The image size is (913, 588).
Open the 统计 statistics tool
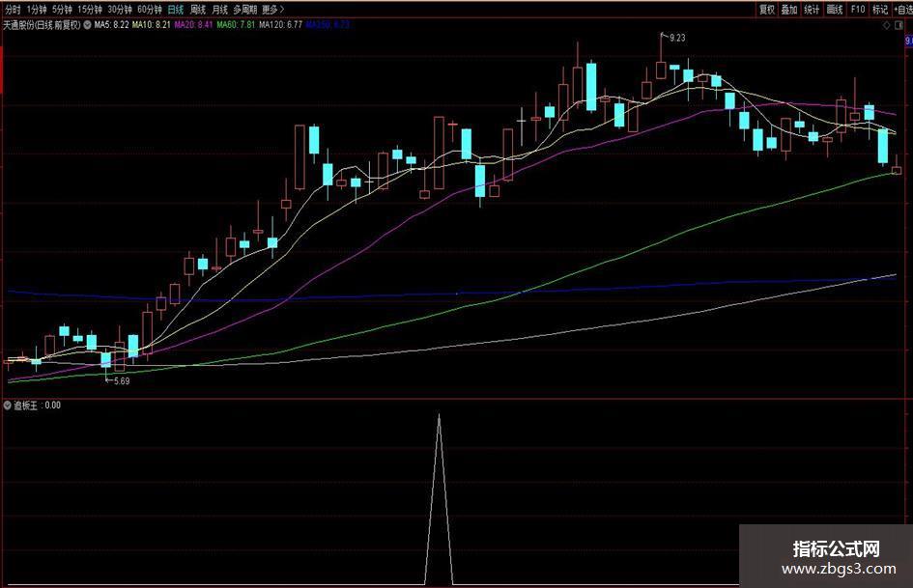812,10
